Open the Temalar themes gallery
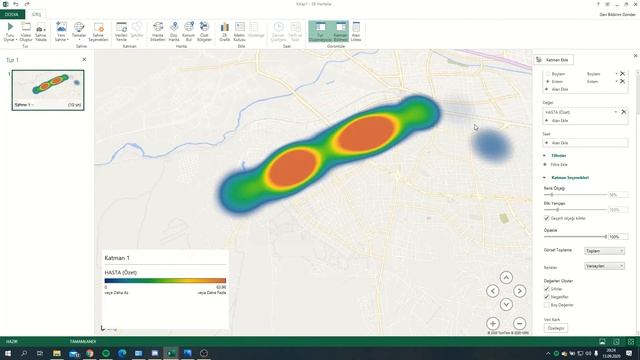 click(79, 32)
